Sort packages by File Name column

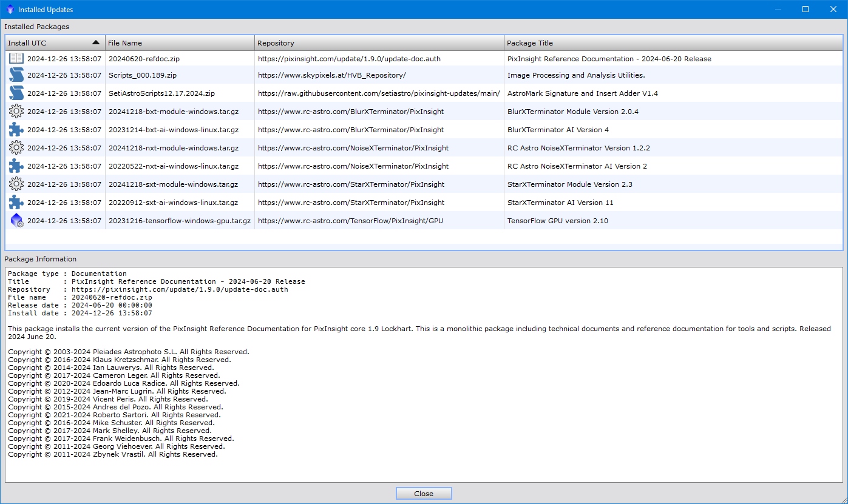tap(179, 43)
